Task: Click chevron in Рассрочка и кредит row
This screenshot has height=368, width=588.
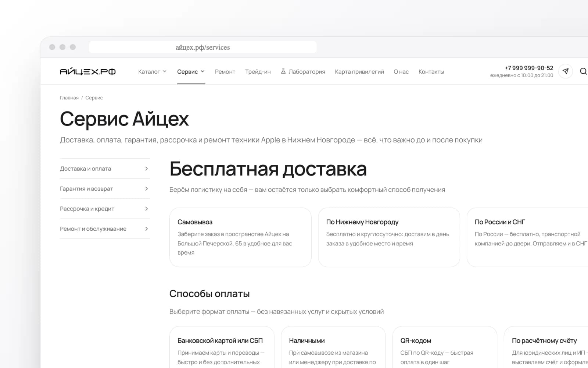Action: [146, 209]
